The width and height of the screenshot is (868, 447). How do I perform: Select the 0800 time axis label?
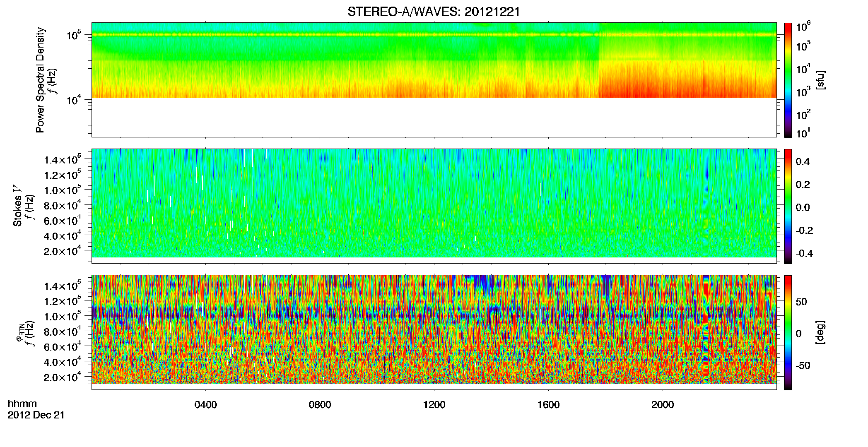click(320, 405)
